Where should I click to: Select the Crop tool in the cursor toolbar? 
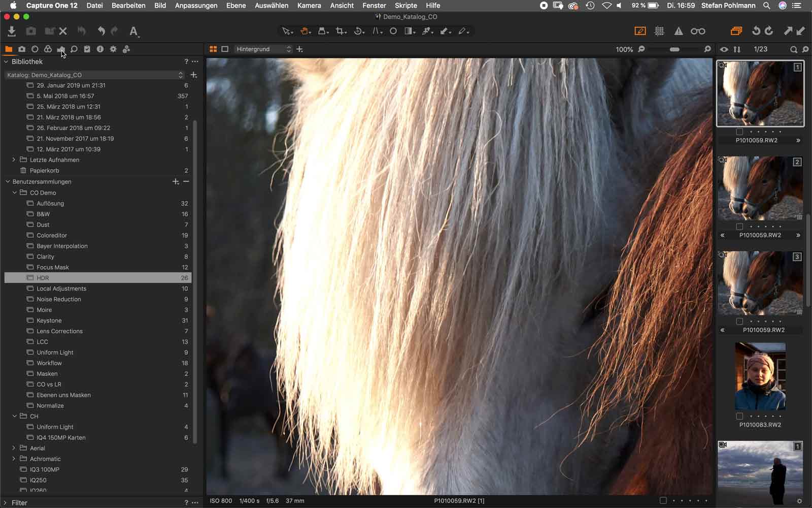point(340,30)
